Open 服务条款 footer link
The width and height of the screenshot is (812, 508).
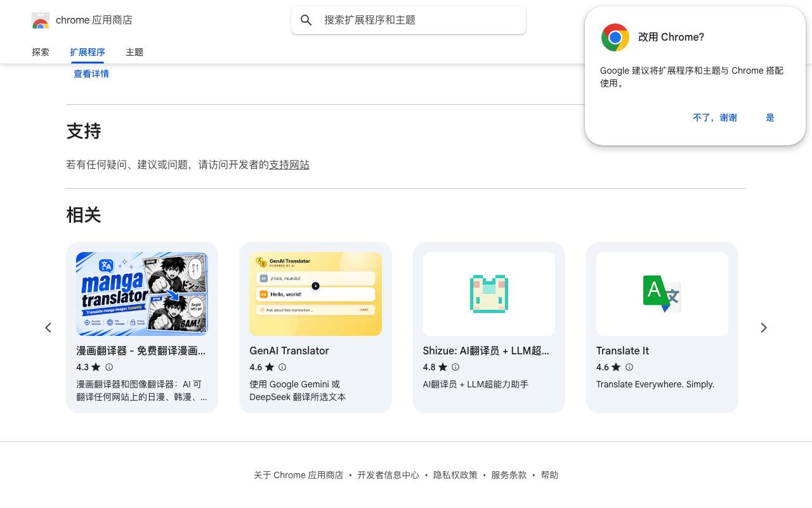pyautogui.click(x=509, y=475)
